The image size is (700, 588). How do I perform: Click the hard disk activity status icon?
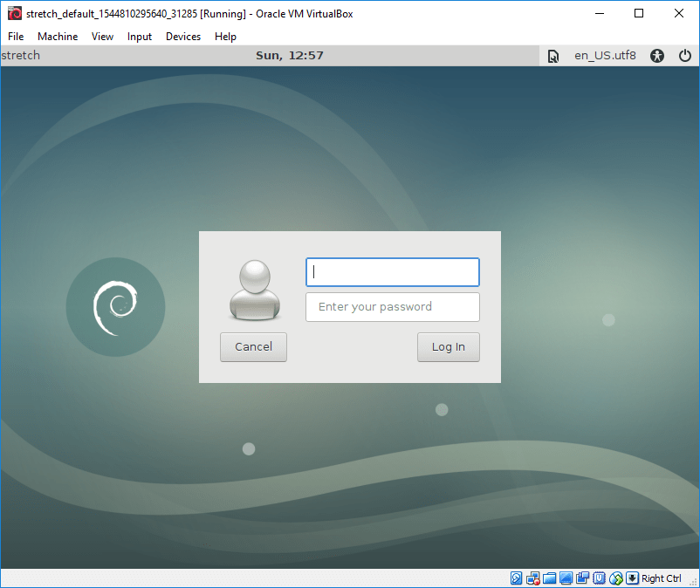(517, 578)
